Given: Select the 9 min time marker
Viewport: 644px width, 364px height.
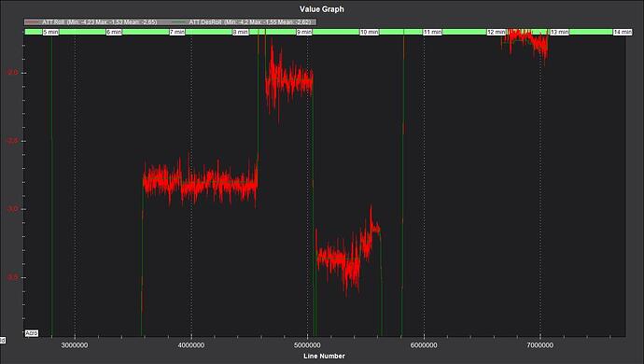Looking at the screenshot, I should tap(304, 32).
